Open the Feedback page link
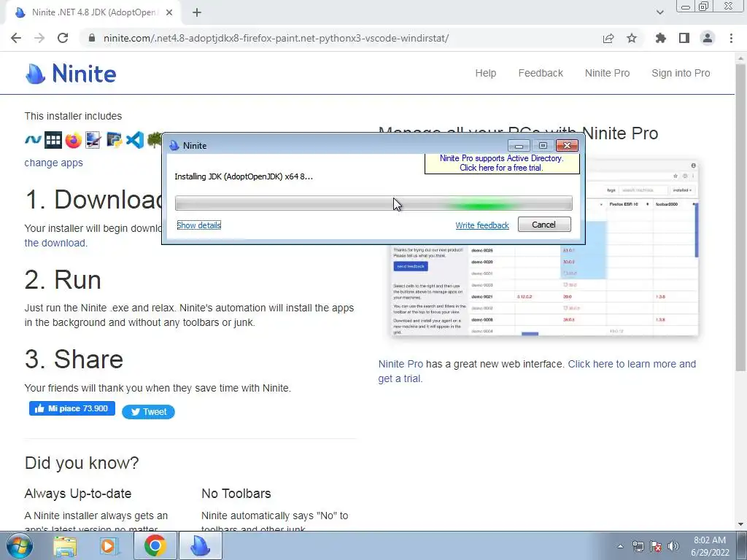This screenshot has height=560, width=747. pos(541,73)
